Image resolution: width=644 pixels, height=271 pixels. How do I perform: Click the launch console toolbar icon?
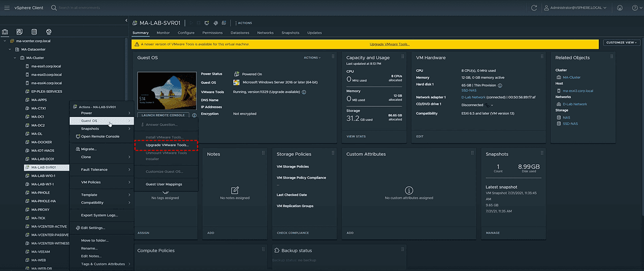pos(207,23)
